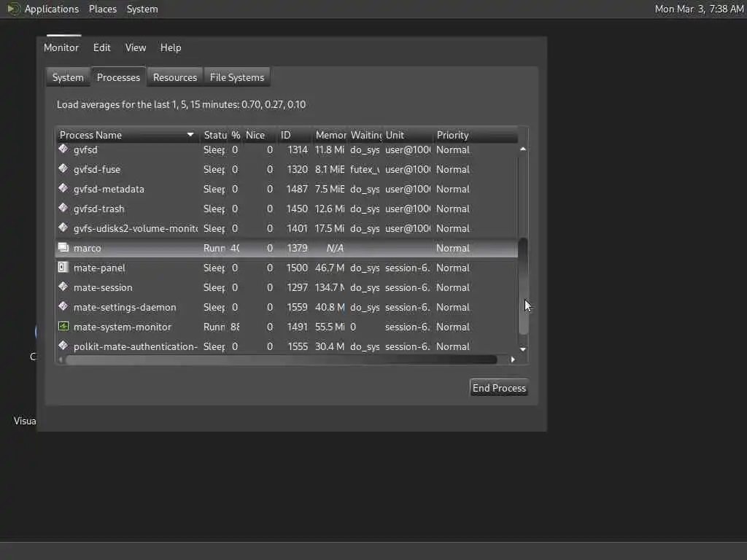Click the mate-system-monitor graph icon
The width and height of the screenshot is (747, 560).
(x=63, y=326)
